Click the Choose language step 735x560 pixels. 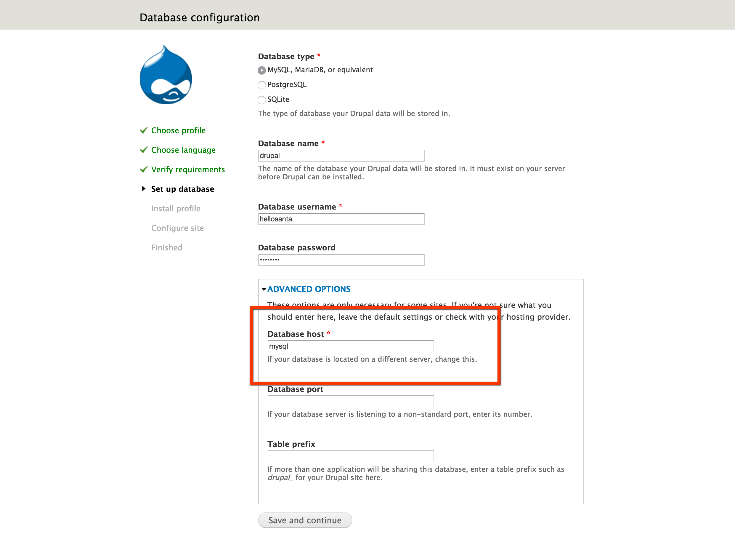click(x=183, y=150)
